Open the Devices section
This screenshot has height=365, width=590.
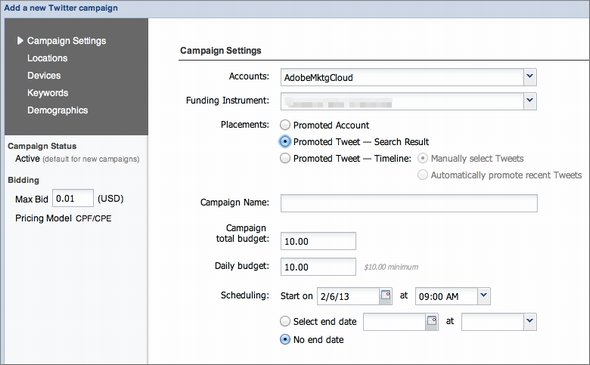tap(44, 75)
